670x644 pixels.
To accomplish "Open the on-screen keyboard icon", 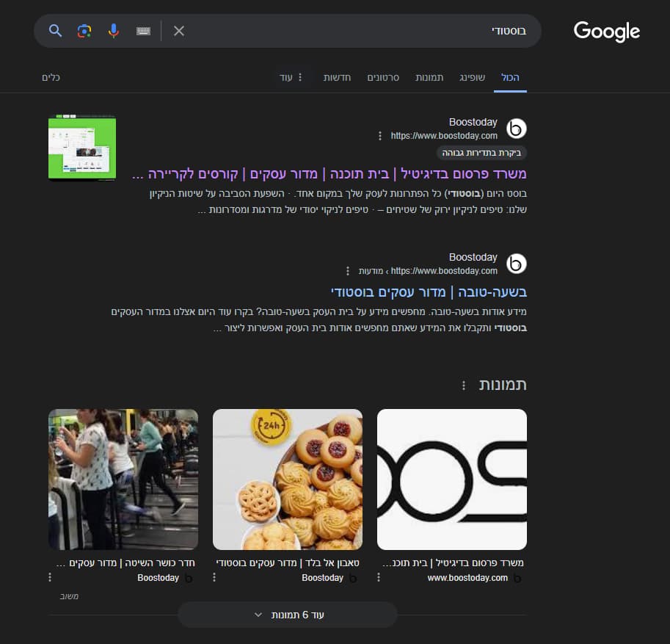I will 143,31.
